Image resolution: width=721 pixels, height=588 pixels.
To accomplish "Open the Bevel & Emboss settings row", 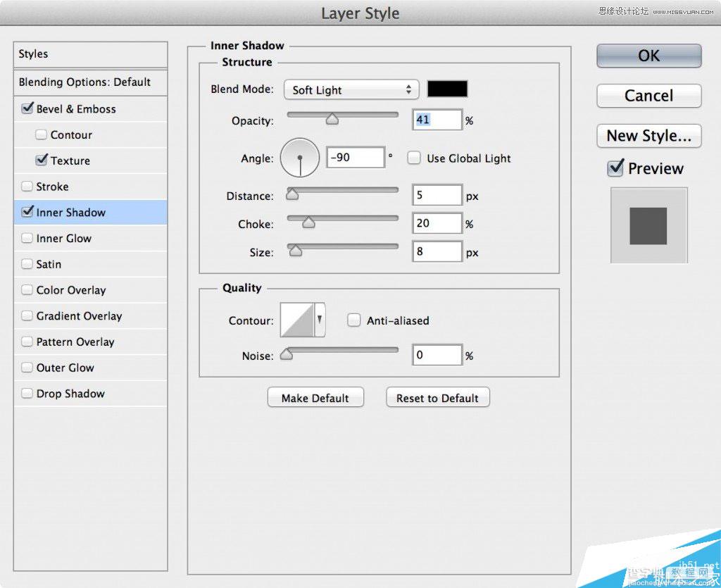I will pyautogui.click(x=90, y=109).
